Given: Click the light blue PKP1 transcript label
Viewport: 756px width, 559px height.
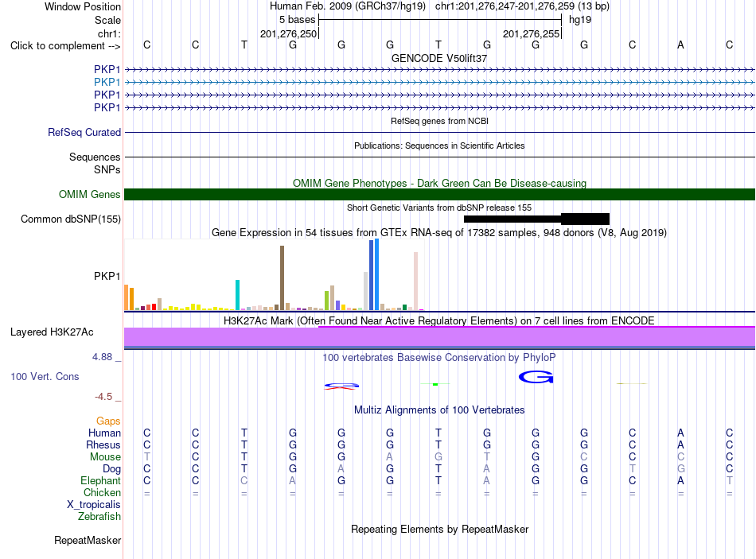Looking at the screenshot, I should tap(107, 82).
